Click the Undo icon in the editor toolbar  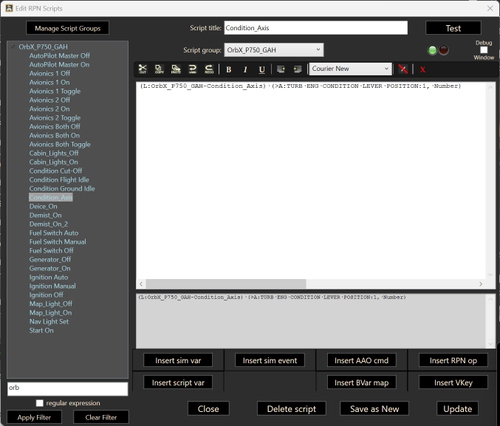point(192,69)
